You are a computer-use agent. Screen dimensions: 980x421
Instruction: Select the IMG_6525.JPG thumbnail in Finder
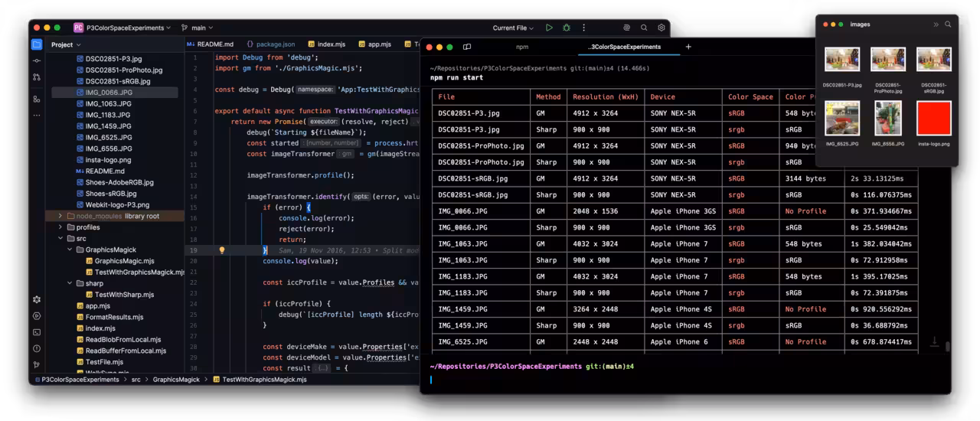click(842, 119)
